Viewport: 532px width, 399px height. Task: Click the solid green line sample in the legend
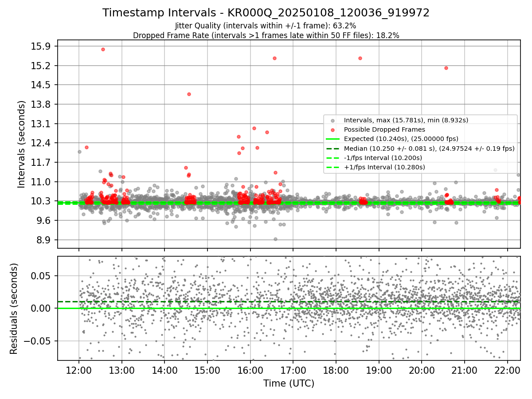click(x=332, y=139)
